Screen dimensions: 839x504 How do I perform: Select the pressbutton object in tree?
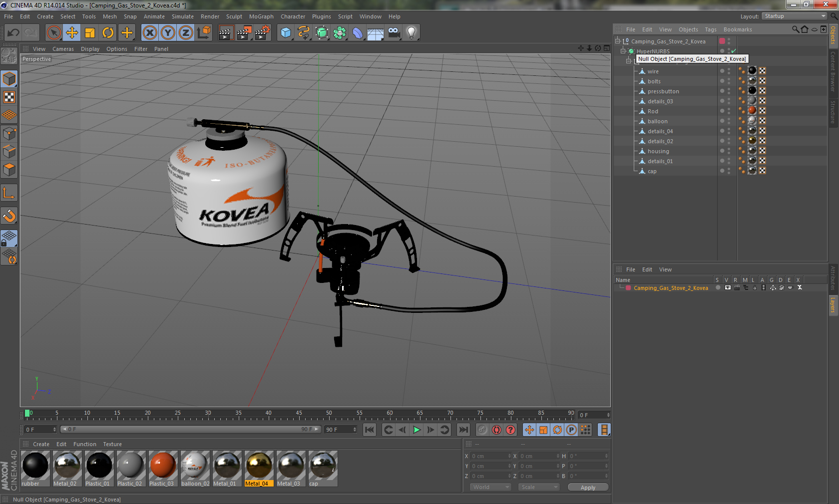pyautogui.click(x=663, y=91)
